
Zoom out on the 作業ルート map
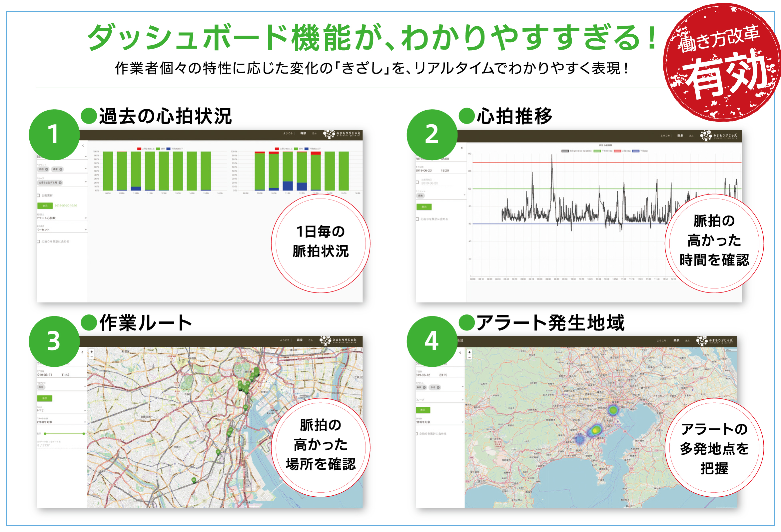(x=92, y=356)
